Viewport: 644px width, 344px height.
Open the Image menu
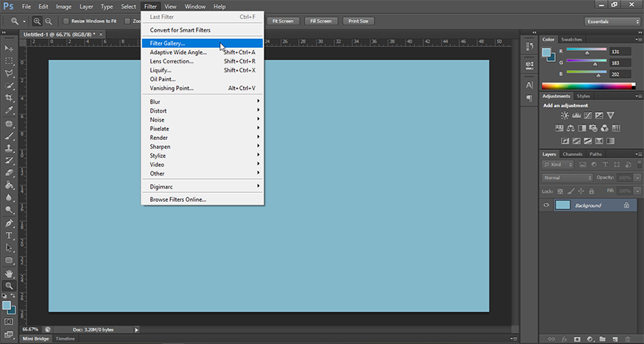63,7
